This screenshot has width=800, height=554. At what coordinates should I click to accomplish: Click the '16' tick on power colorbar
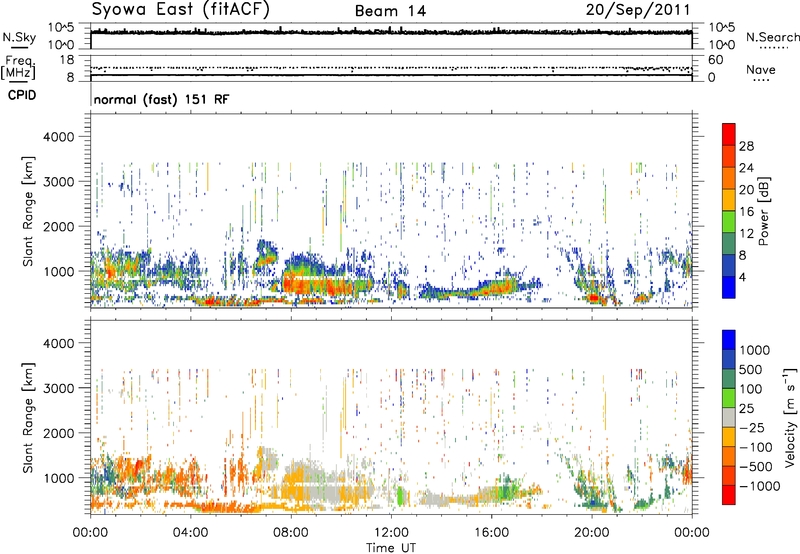pyautogui.click(x=746, y=212)
